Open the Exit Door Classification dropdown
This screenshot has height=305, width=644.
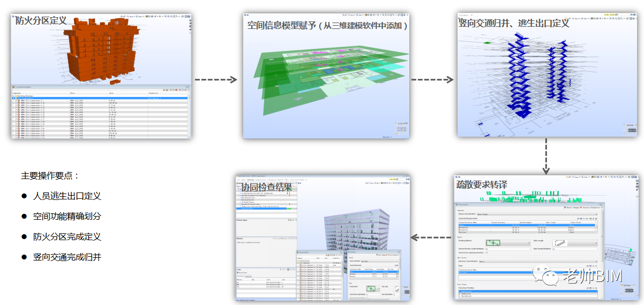pyautogui.click(x=538, y=262)
